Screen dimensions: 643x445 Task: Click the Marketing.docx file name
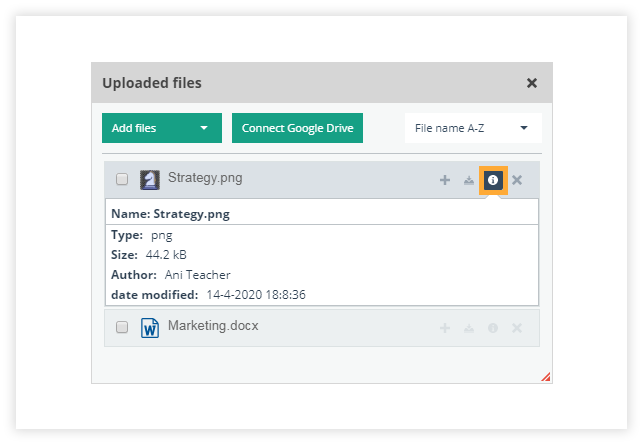(x=213, y=326)
